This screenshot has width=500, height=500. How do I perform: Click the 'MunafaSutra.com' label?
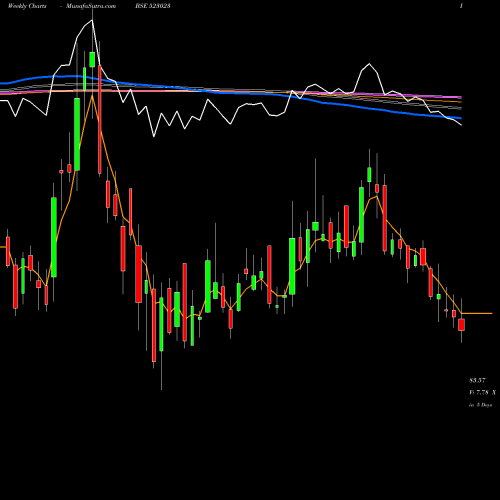[91, 6]
